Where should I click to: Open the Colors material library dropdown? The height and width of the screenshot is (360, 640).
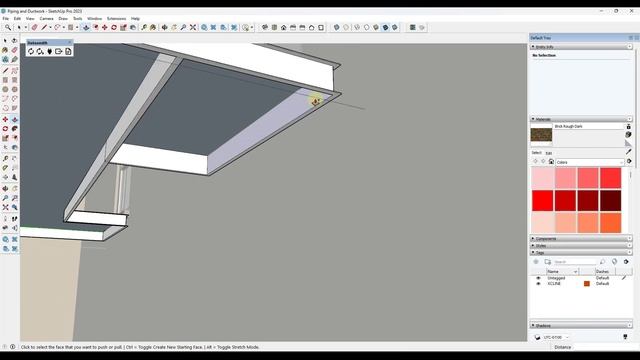590,162
